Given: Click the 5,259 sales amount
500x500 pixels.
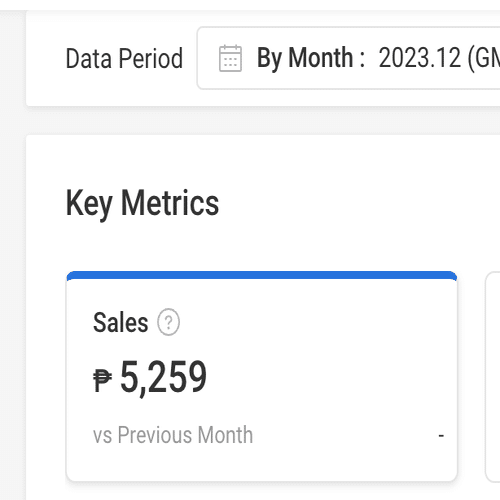Looking at the screenshot, I should (x=163, y=378).
